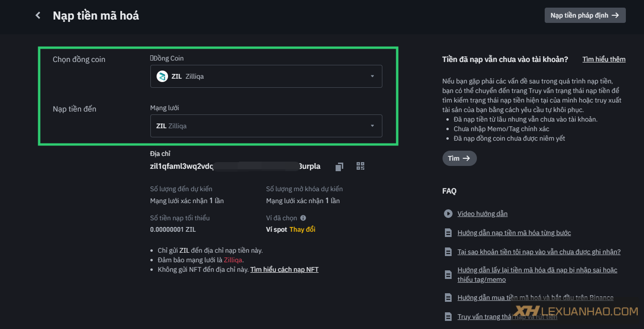Click the Tìm button
Screen dimensions: 644x329
click(x=459, y=158)
